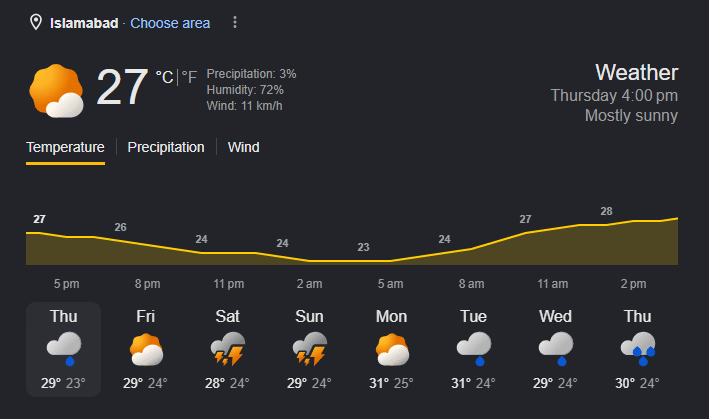Click the Choose area link
This screenshot has height=419, width=709.
[170, 23]
